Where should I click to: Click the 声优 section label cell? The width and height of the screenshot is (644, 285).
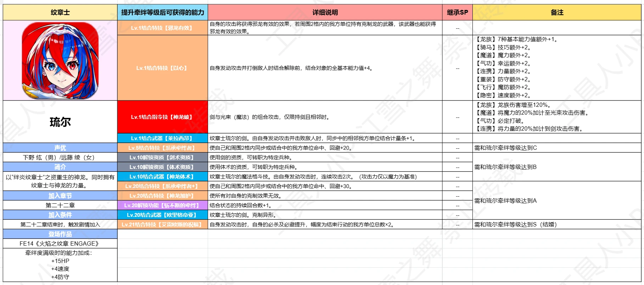60,148
